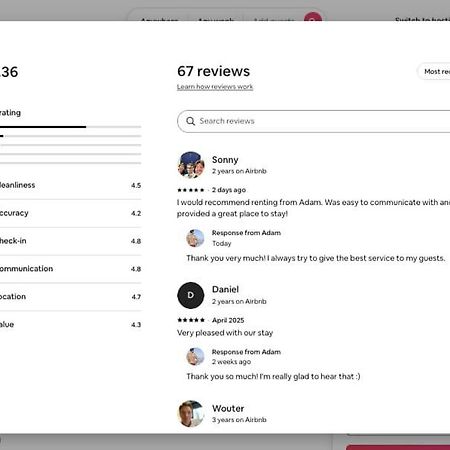
Task: Open the Most recent sort dropdown
Action: click(x=434, y=71)
